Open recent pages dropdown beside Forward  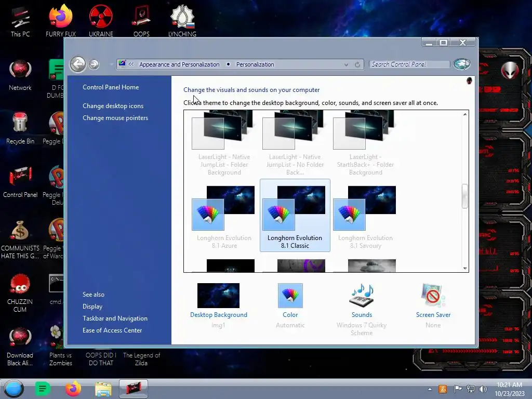click(x=111, y=64)
